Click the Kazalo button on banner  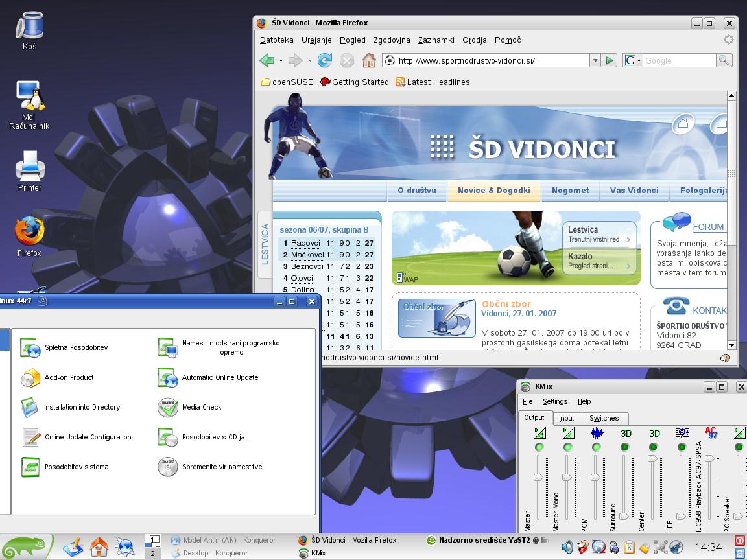[x=599, y=261]
